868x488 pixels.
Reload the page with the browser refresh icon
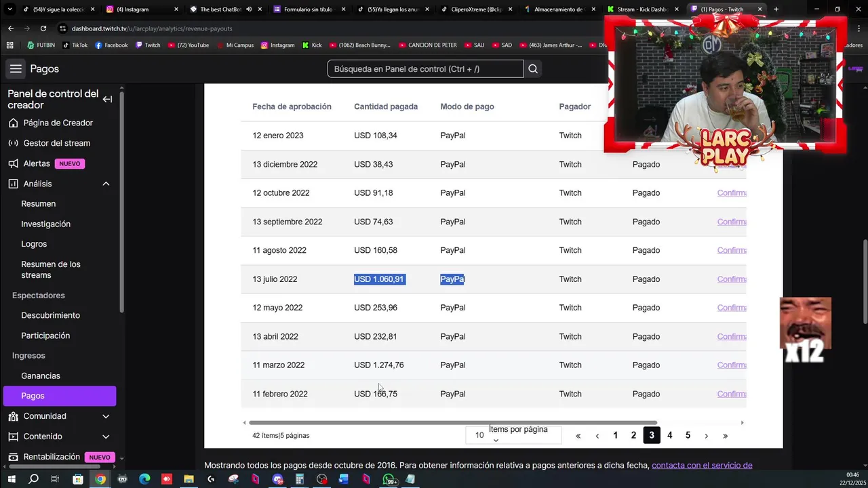(43, 28)
